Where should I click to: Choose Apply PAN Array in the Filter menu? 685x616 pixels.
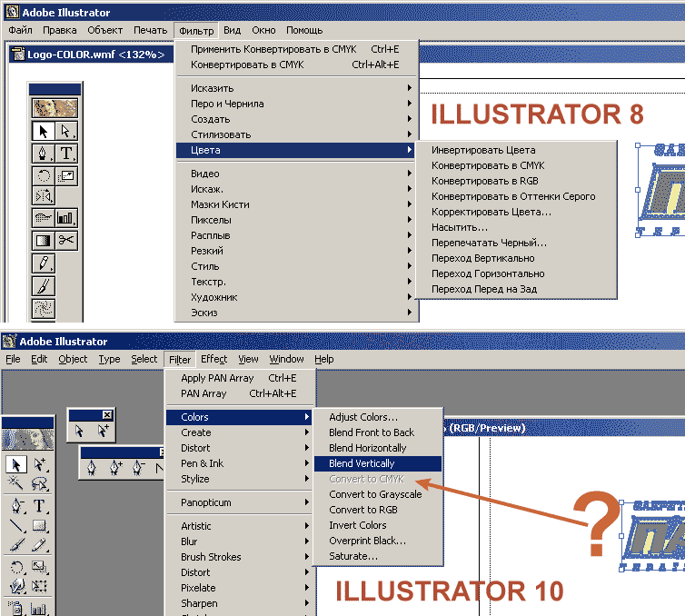click(240, 378)
